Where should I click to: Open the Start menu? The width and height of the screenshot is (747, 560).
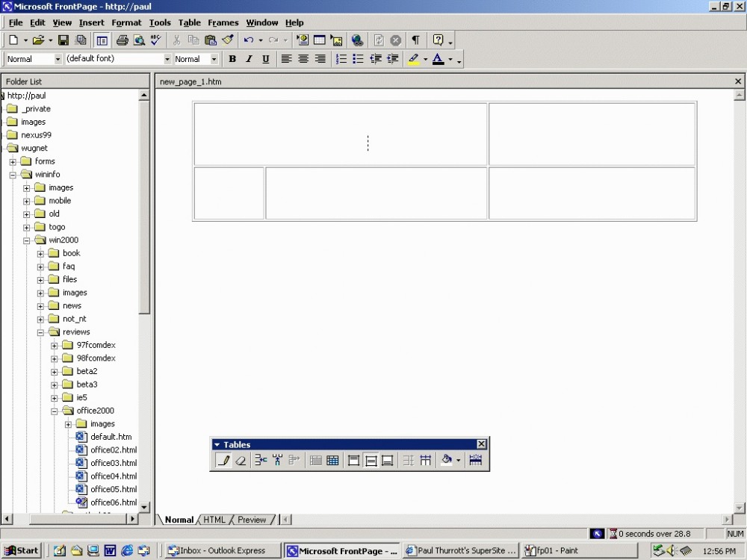tap(22, 551)
